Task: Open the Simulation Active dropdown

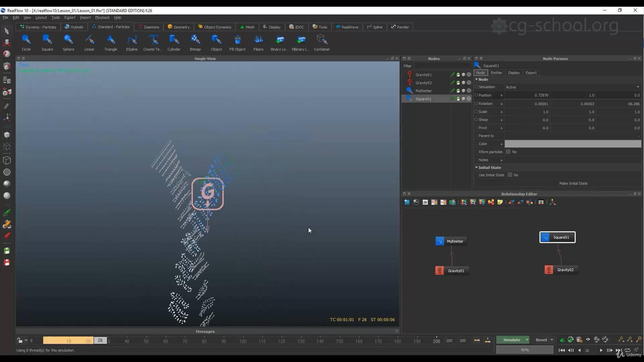Action: coord(573,87)
